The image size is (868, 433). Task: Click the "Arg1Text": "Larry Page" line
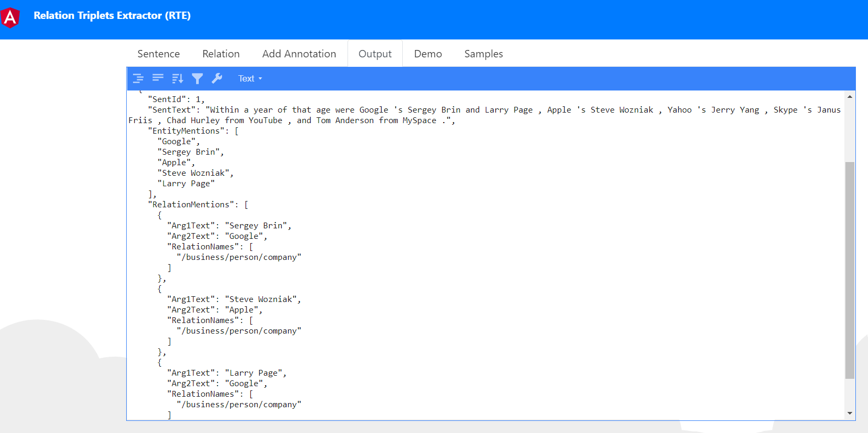click(227, 373)
